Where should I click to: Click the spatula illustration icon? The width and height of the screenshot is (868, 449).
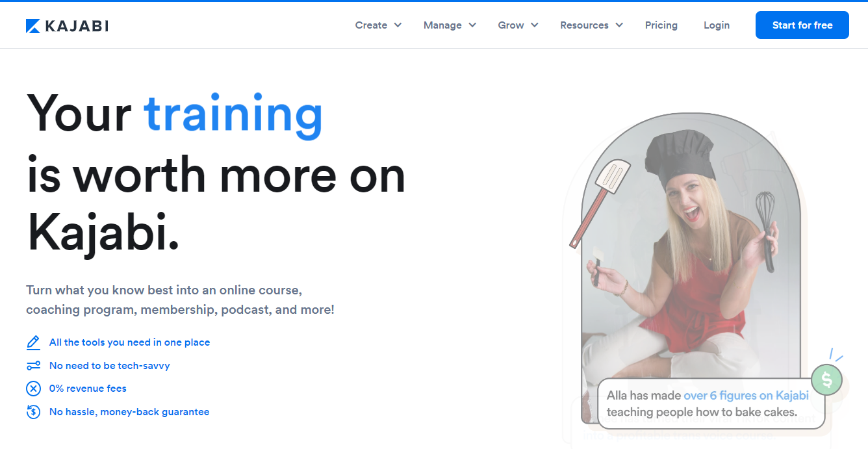pos(599,203)
